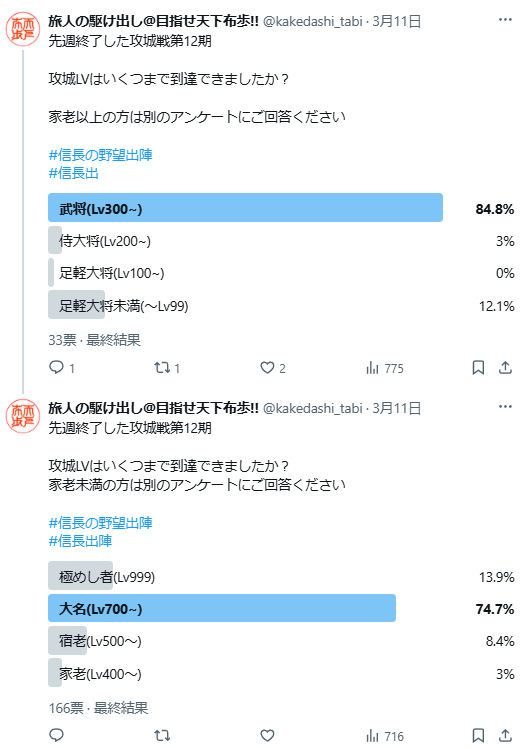This screenshot has width=524, height=749.
Task: Retweet the first poll tweet
Action: 167,368
